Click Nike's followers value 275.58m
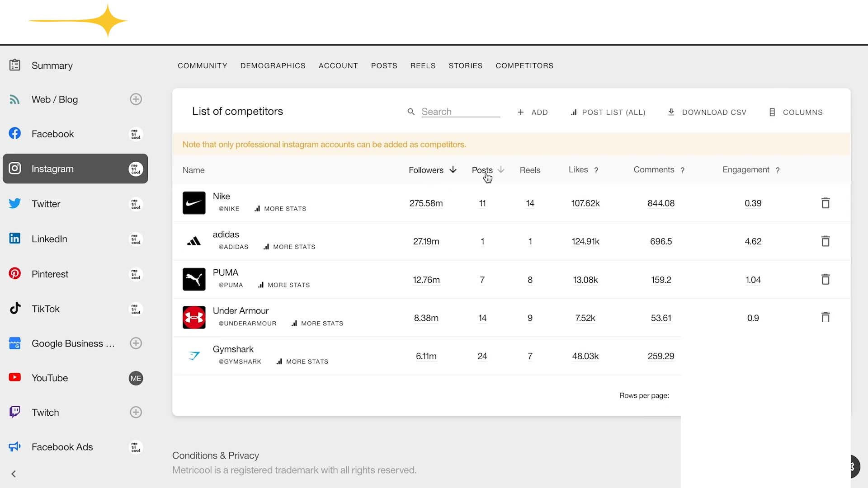This screenshot has width=868, height=488. tap(426, 203)
